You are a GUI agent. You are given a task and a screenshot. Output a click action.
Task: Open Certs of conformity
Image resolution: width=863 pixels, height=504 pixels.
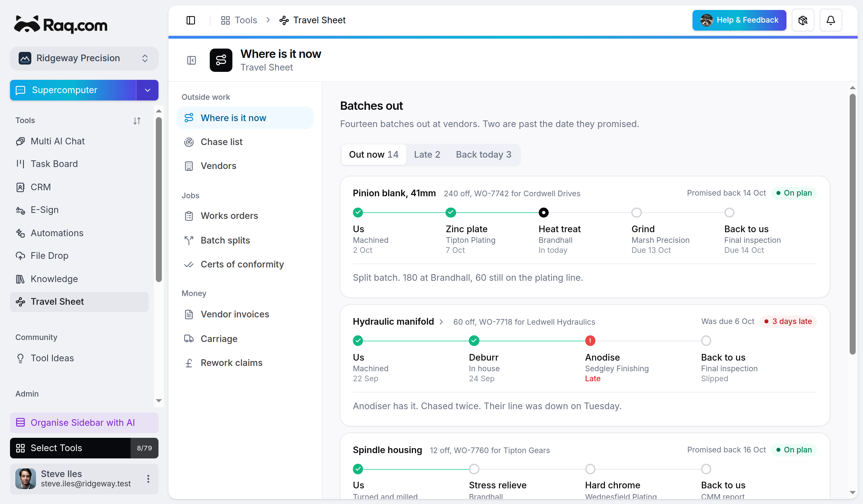pyautogui.click(x=245, y=264)
